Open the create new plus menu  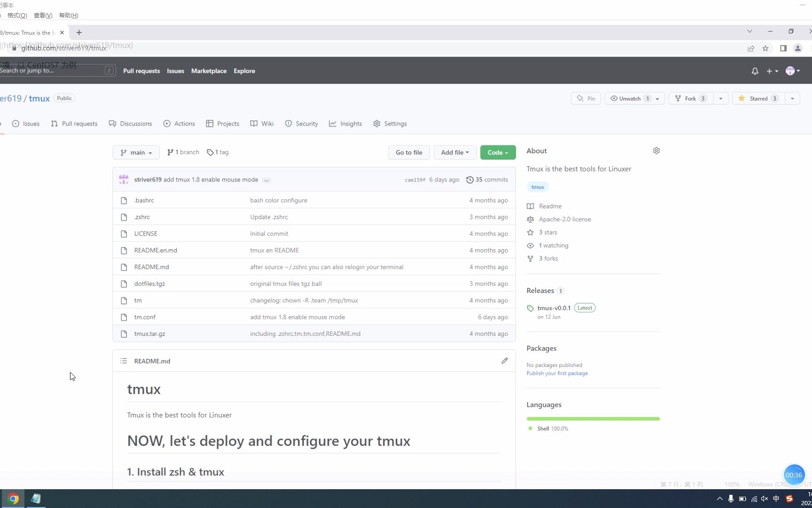coord(772,71)
